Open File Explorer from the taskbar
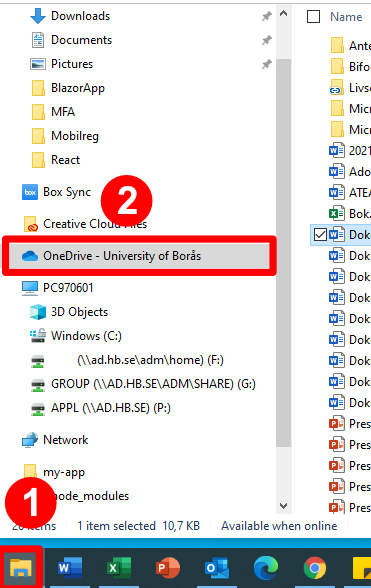 tap(20, 568)
